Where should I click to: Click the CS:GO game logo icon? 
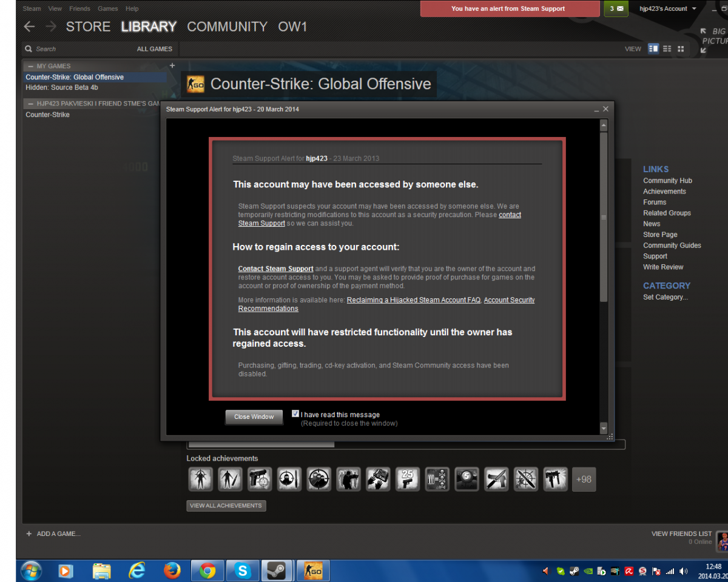[x=195, y=84]
